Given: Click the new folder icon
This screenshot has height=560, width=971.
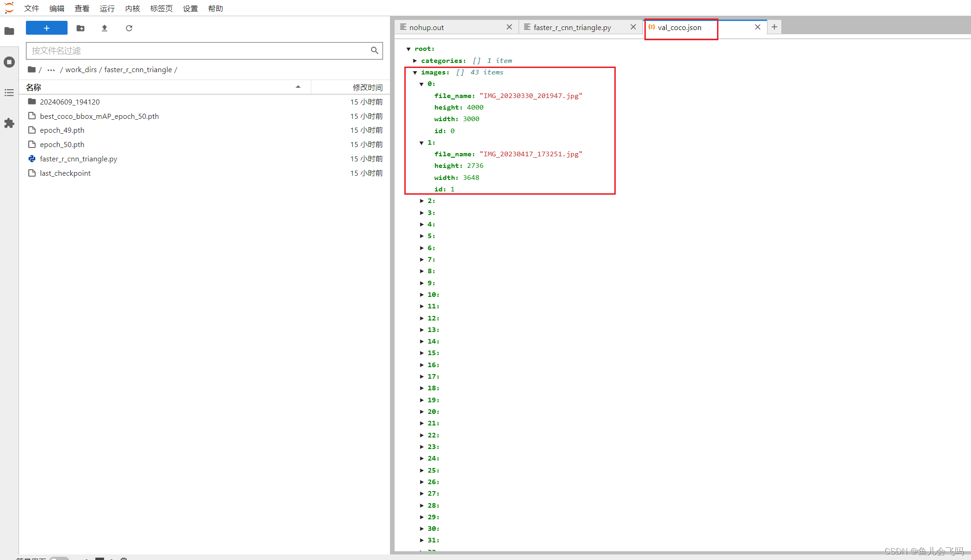Looking at the screenshot, I should point(80,28).
